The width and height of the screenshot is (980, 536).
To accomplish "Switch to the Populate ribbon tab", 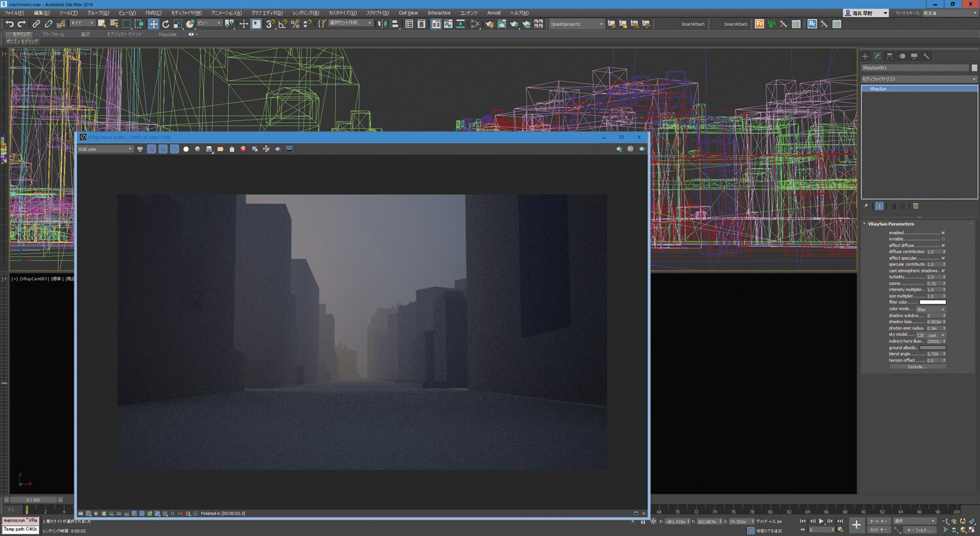I will [167, 34].
